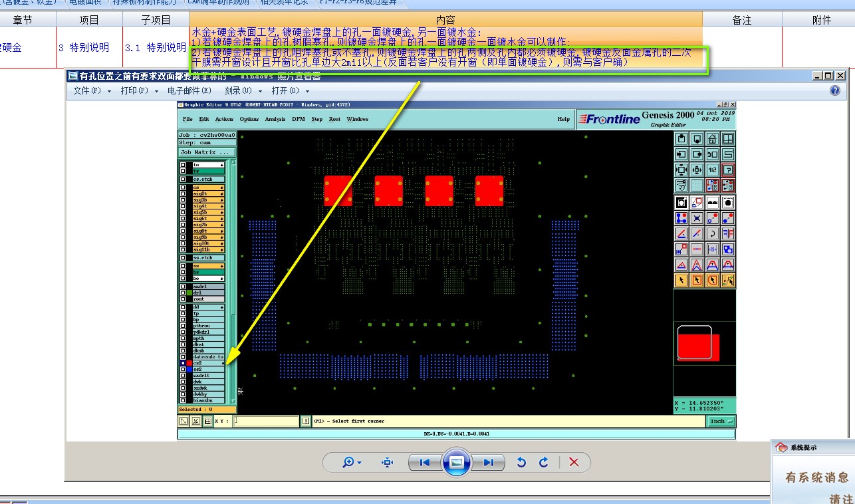Open photo viewer help question-mark icon
This screenshot has height=504, width=855.
[x=835, y=90]
